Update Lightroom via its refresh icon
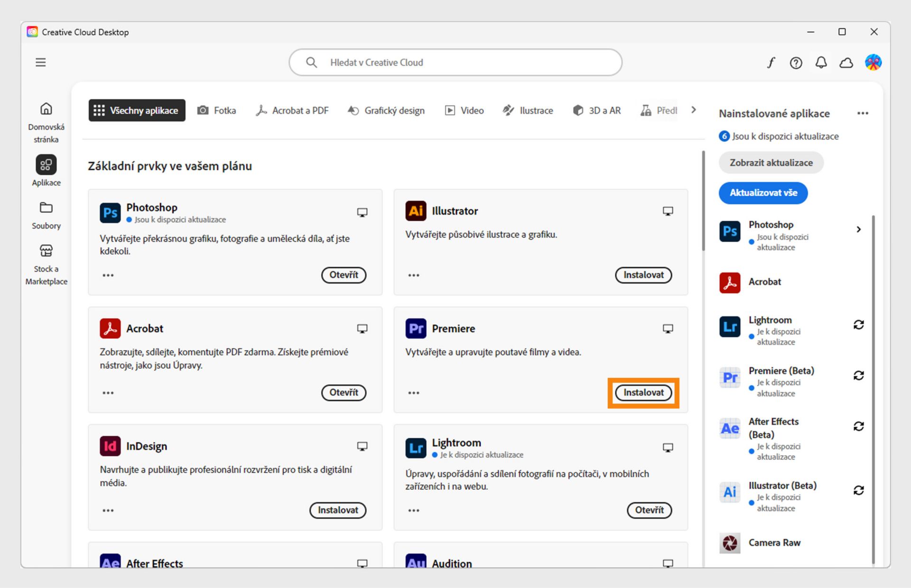The width and height of the screenshot is (911, 588). tap(858, 325)
